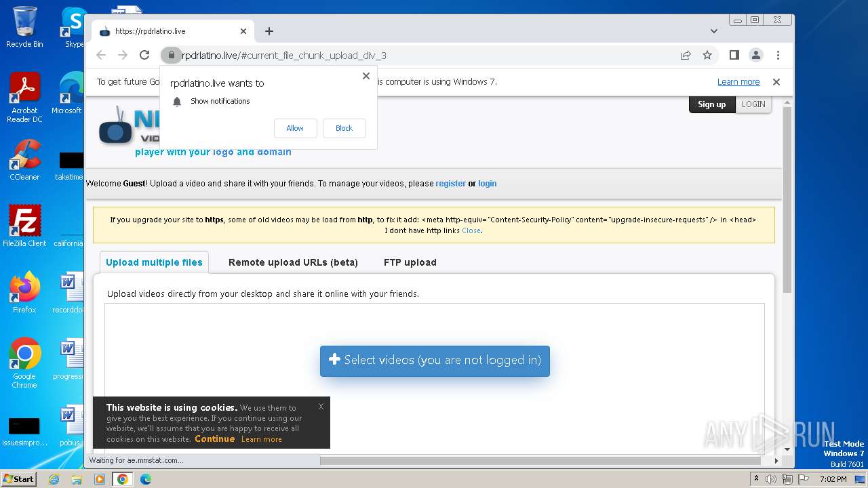
Task: Click the Action Center flag tray icon
Action: click(x=804, y=479)
